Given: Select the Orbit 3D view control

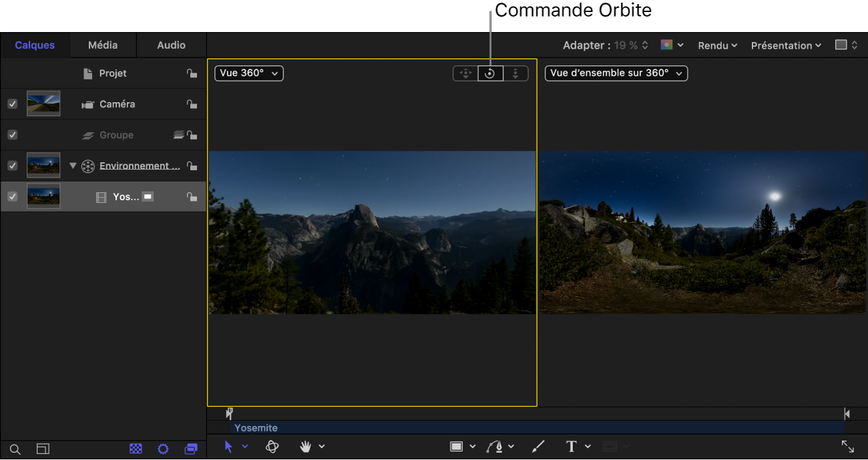Looking at the screenshot, I should pyautogui.click(x=490, y=73).
